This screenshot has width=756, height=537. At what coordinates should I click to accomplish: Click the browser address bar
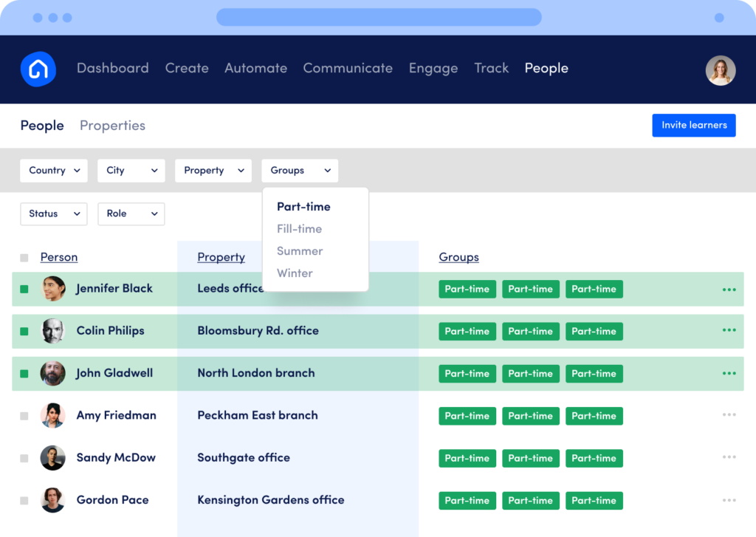point(378,17)
